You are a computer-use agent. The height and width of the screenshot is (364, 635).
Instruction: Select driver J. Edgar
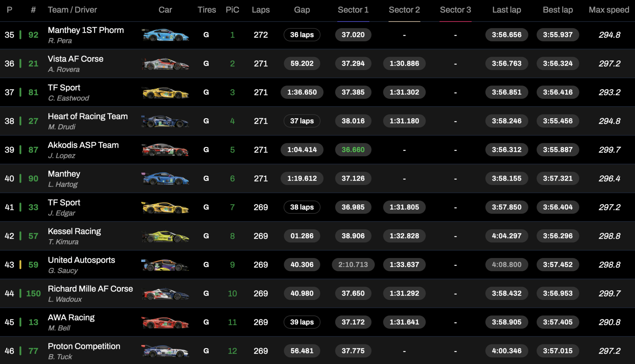click(x=62, y=213)
